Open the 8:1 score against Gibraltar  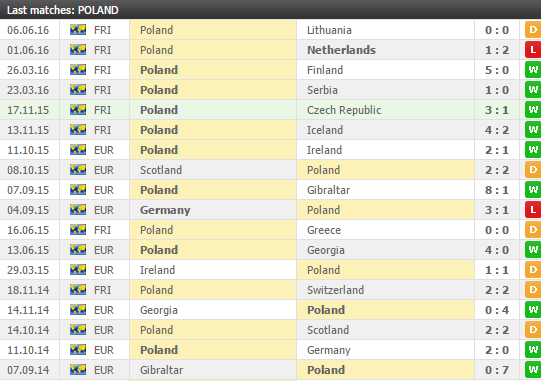pyautogui.click(x=497, y=190)
